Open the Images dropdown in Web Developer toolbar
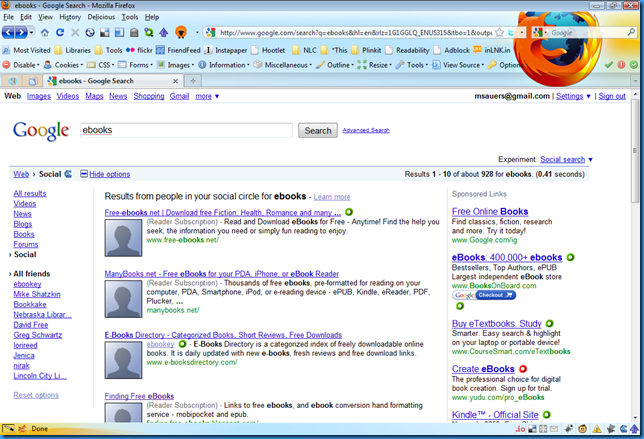 coord(175,65)
